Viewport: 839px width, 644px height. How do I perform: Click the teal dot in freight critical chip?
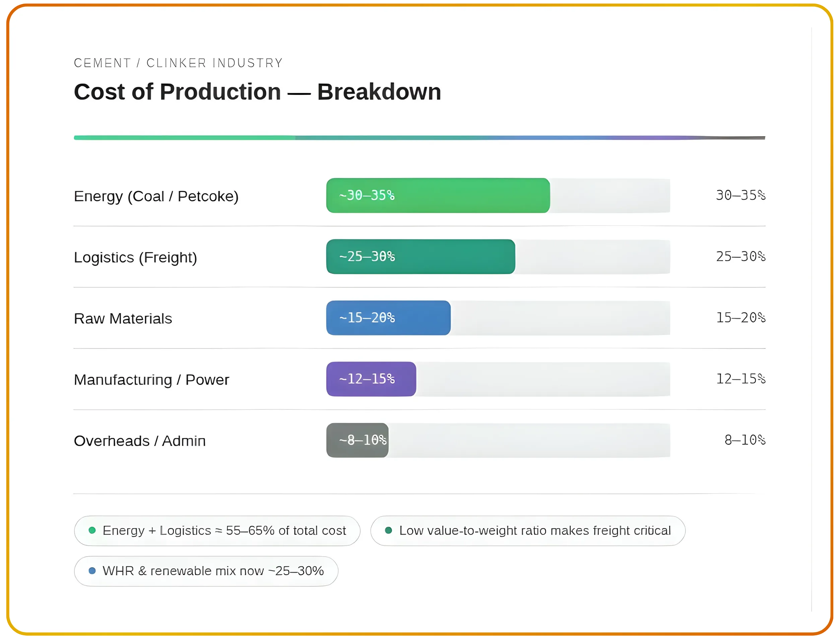388,530
